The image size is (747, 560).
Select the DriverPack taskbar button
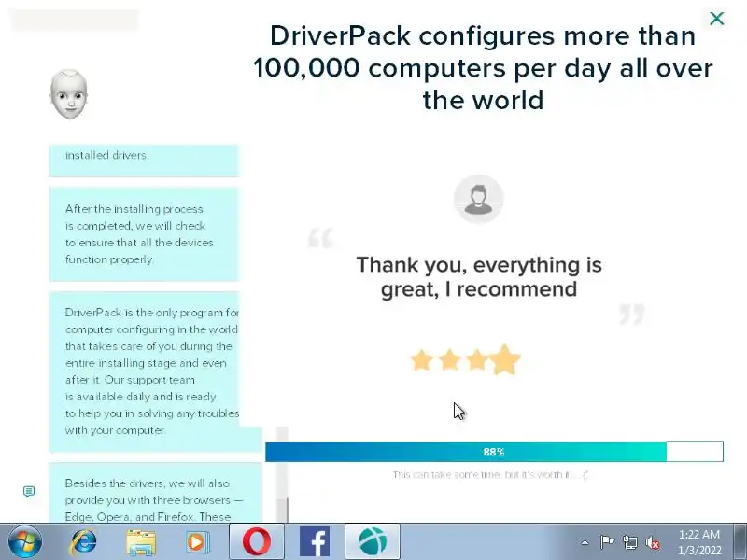point(373,541)
